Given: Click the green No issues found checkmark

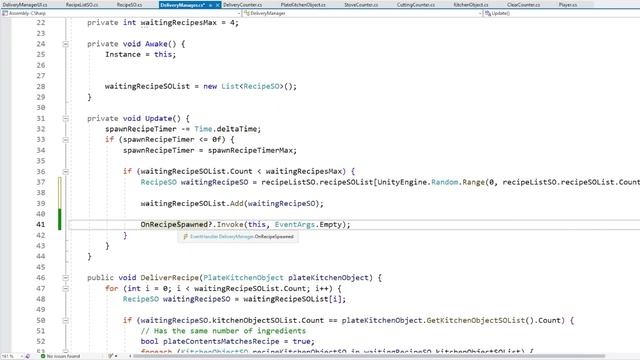Looking at the screenshot, I should click(x=43, y=356).
